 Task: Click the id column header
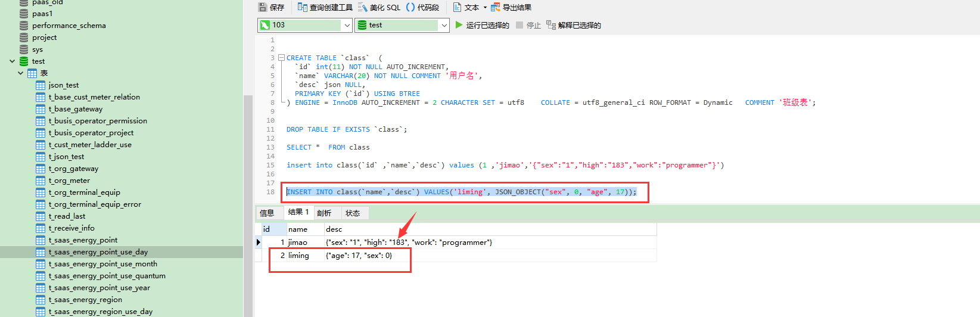[273, 229]
